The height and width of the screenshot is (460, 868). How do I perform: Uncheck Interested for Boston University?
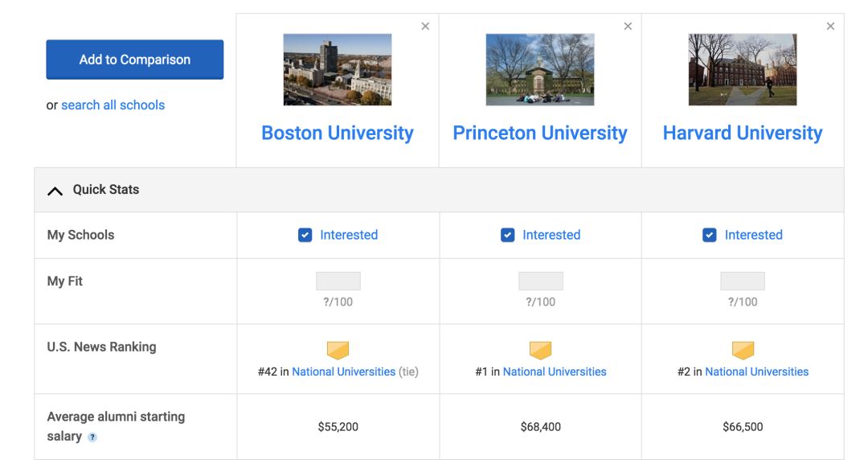pos(305,235)
